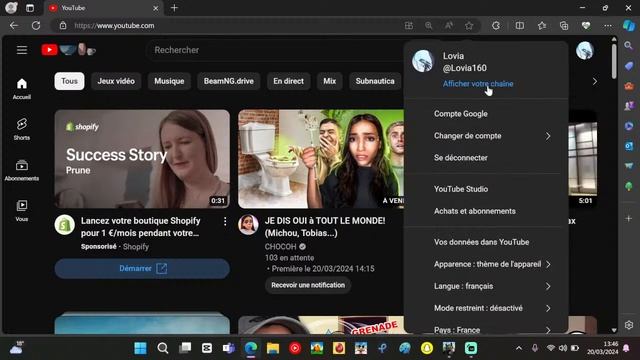Select the Jeux vidéo filter chip
The image size is (640, 360).
pos(116,81)
